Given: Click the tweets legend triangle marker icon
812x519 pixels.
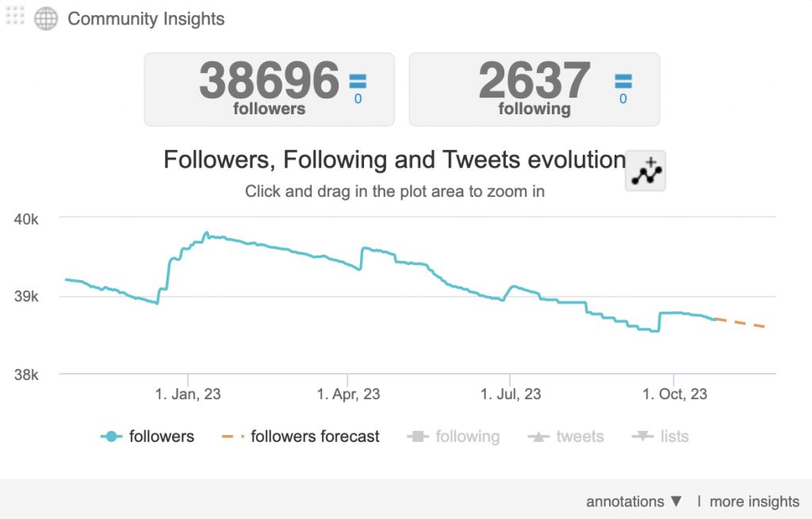Looking at the screenshot, I should (x=538, y=436).
